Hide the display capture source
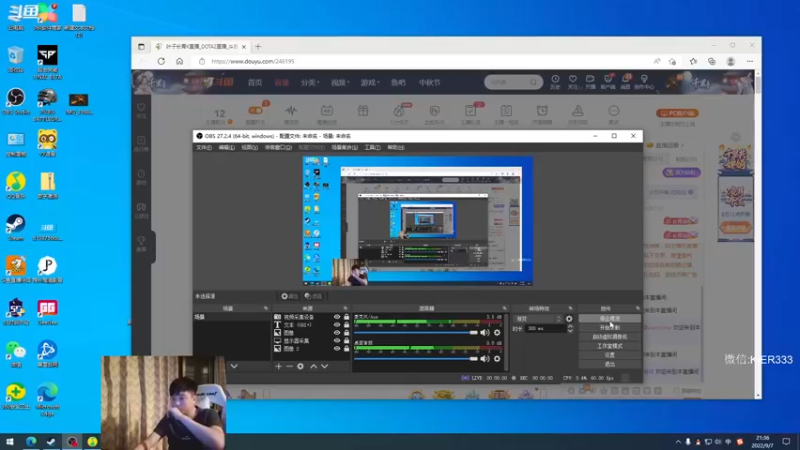 337,340
